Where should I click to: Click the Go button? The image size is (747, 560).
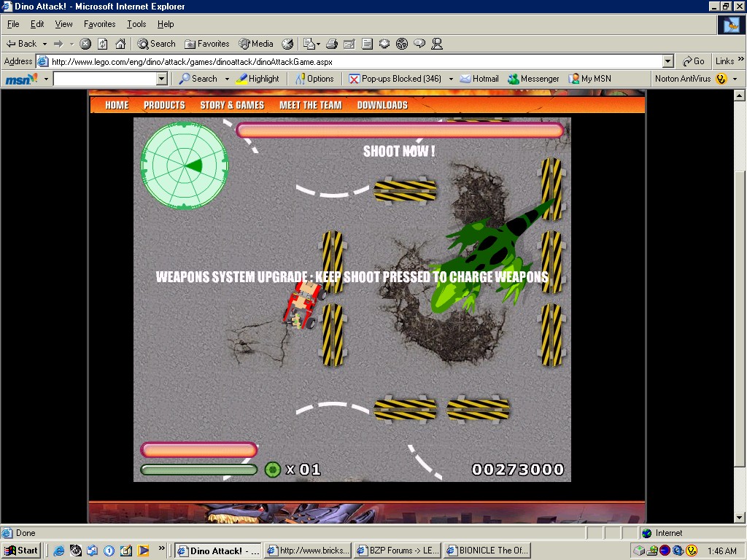[693, 61]
